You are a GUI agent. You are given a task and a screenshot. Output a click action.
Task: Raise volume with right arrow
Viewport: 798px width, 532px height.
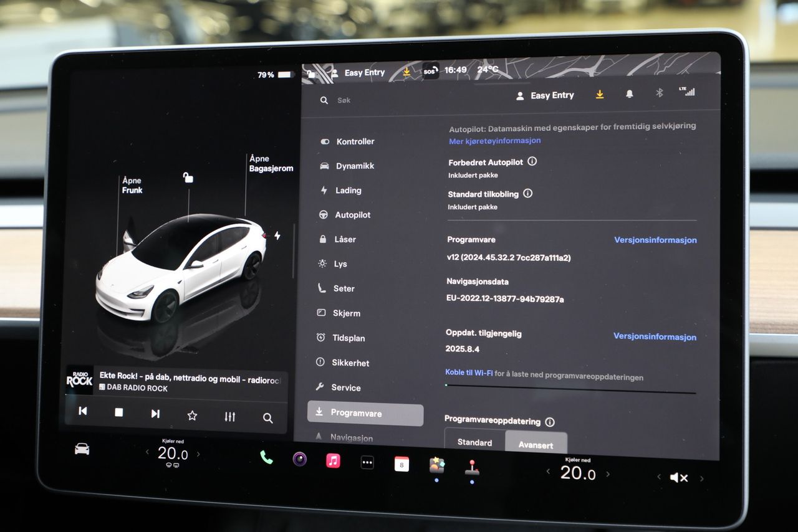point(701,478)
